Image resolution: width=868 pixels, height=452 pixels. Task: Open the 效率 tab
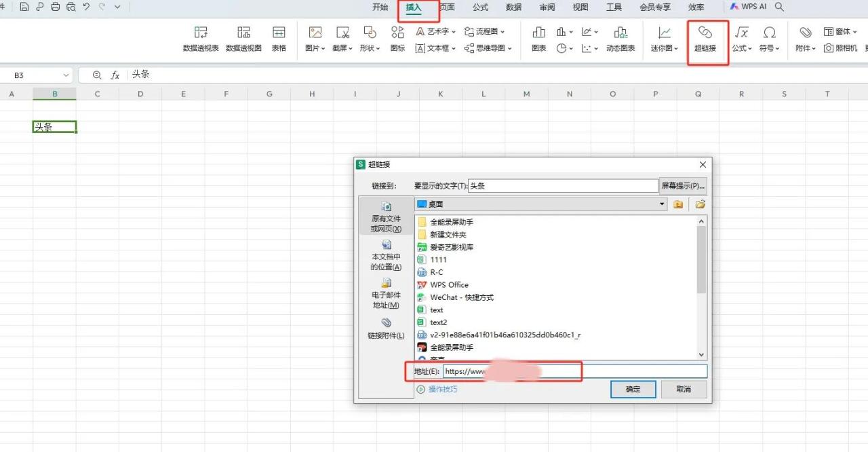click(x=696, y=7)
